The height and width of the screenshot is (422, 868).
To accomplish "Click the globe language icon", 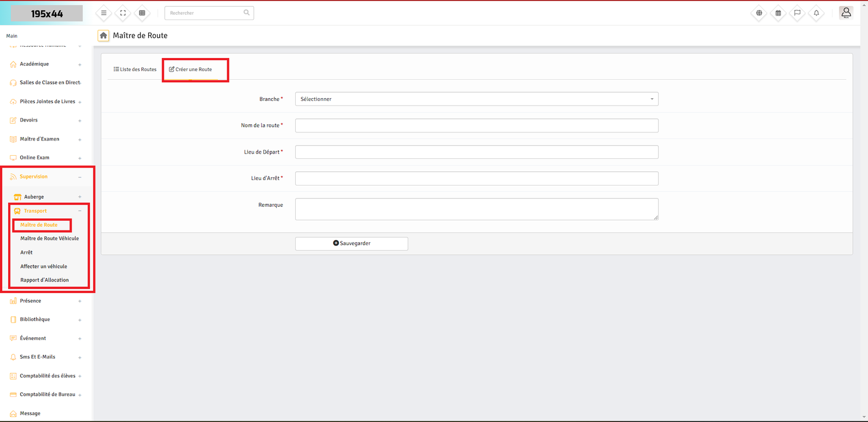I will 759,13.
